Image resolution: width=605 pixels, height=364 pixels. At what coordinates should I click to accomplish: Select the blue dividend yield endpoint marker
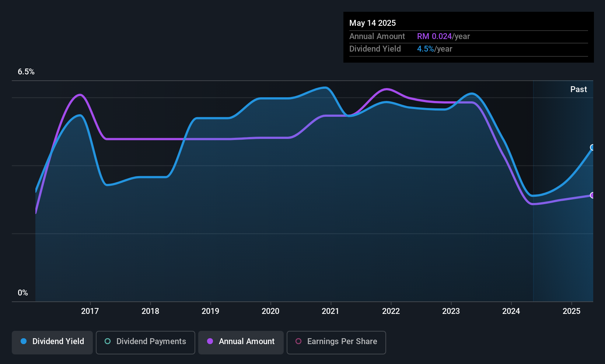pos(592,147)
